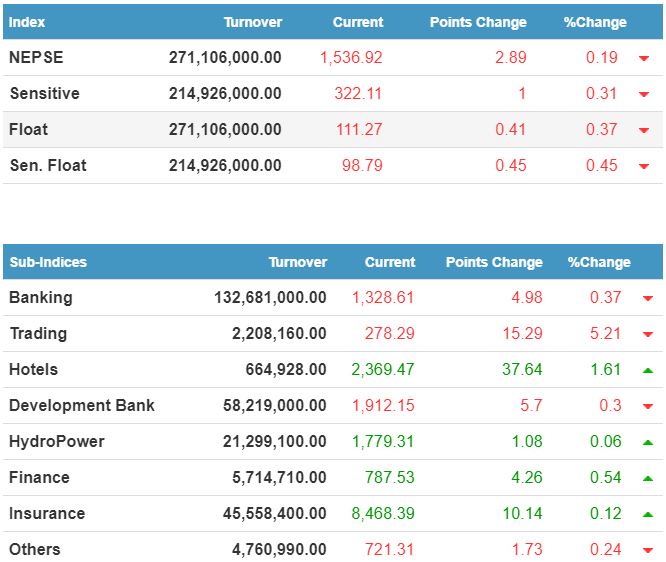Viewport: 666px width, 562px height.
Task: Click the Sub-Indices column header
Action: pyautogui.click(x=48, y=262)
